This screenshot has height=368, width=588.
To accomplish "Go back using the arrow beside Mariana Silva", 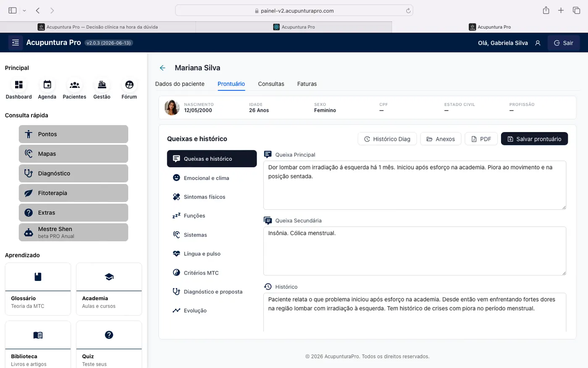I will point(163,68).
